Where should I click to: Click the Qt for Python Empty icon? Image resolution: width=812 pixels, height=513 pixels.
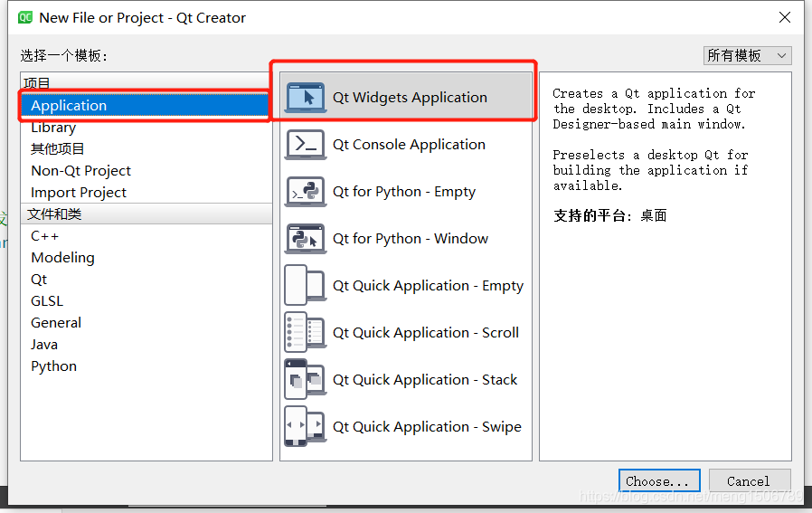tap(306, 192)
